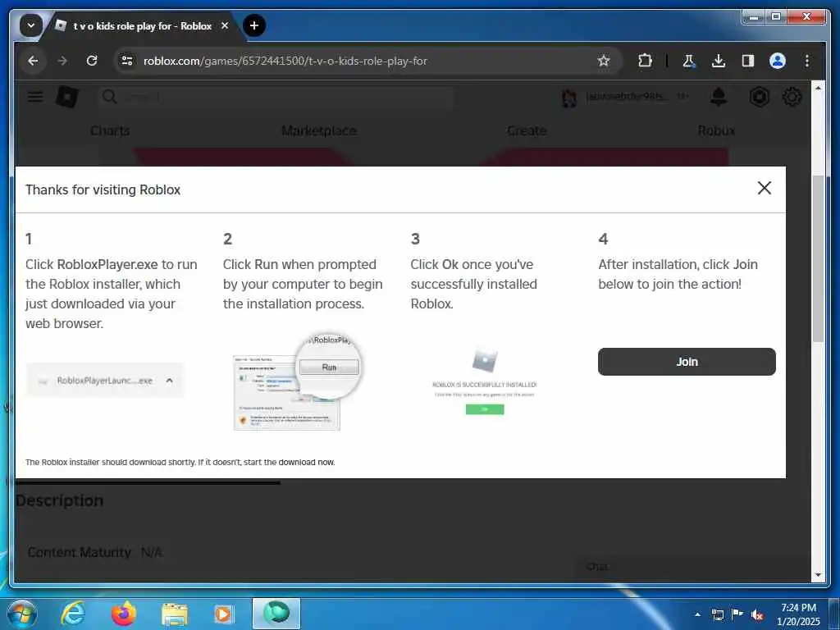
Task: Open Roblox notifications bell
Action: pyautogui.click(x=719, y=97)
